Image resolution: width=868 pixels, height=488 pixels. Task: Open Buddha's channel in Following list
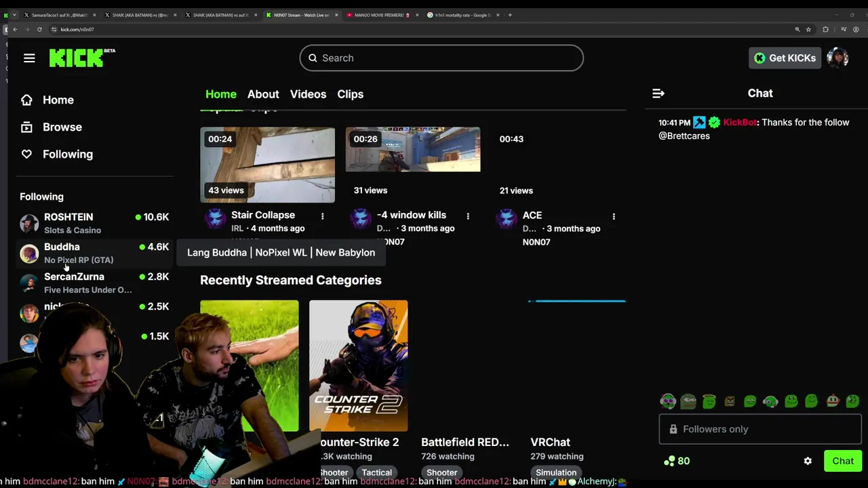click(x=95, y=253)
